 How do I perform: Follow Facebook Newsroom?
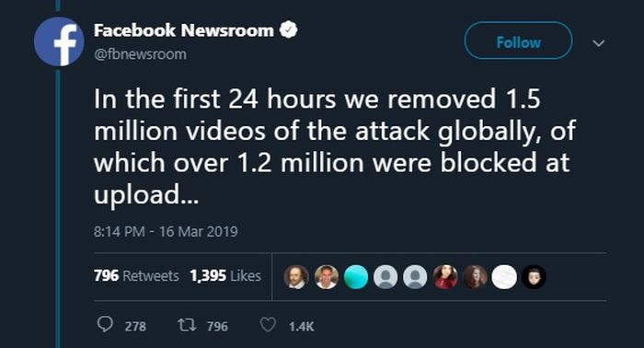coord(518,41)
